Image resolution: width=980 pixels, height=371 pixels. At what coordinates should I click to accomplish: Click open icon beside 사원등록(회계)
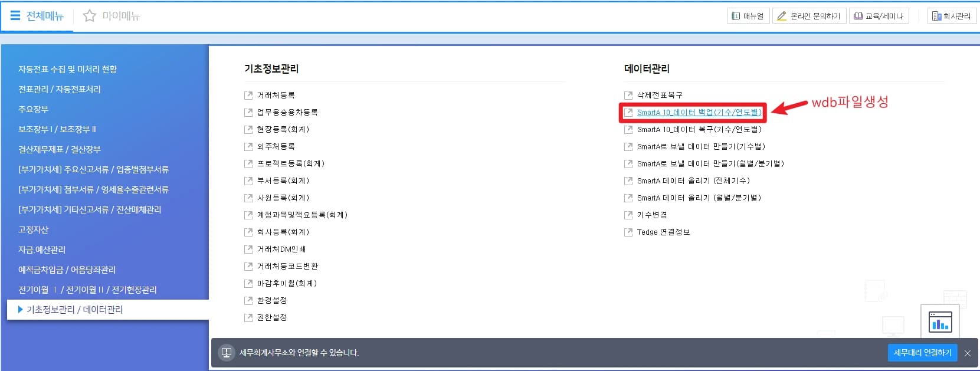click(248, 198)
